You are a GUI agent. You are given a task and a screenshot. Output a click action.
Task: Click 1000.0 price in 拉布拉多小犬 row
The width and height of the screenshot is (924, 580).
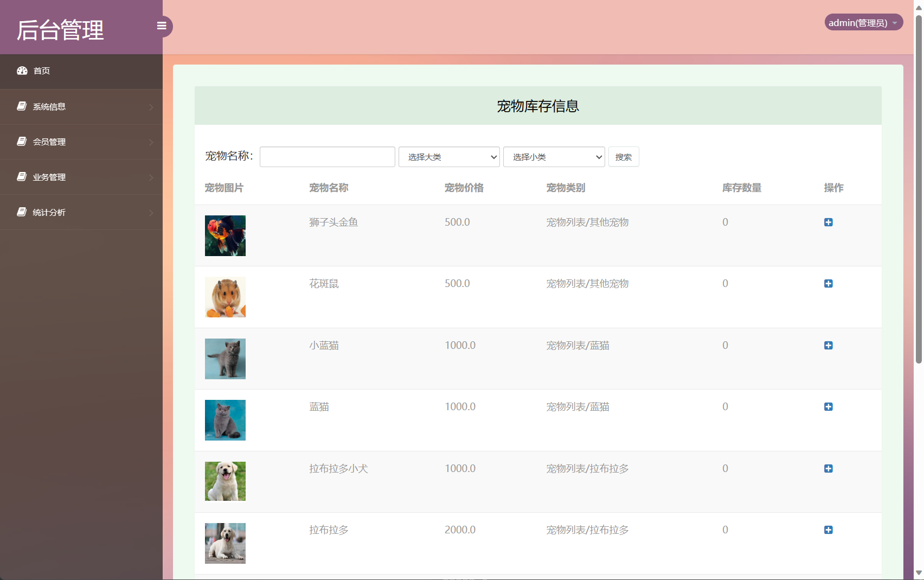[460, 469]
